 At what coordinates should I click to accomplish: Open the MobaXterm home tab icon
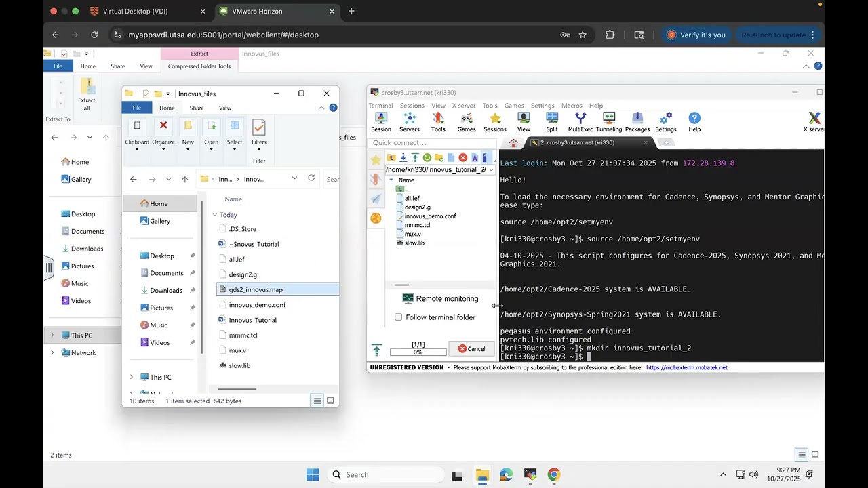(513, 142)
